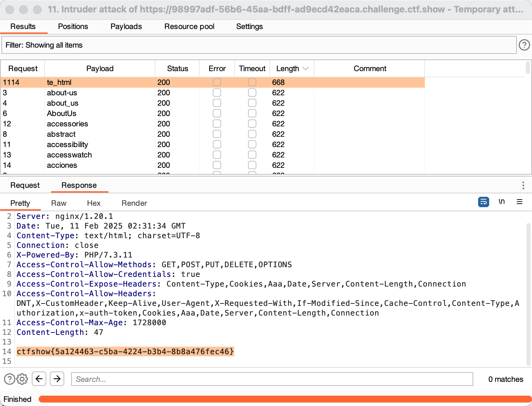532x406 pixels.
Task: Click the Filter: Showing all items bar
Action: pos(259,45)
